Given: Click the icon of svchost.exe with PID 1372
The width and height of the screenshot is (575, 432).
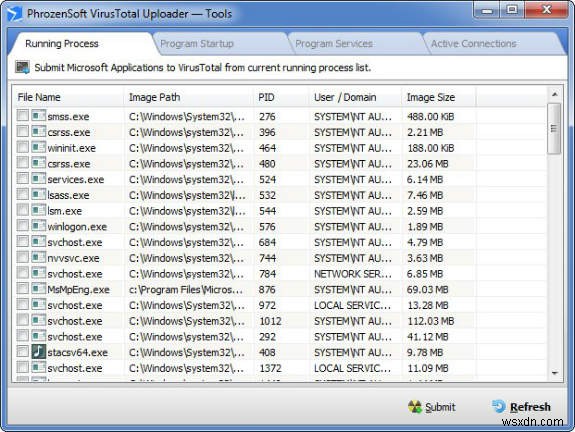Looking at the screenshot, I should point(39,368).
